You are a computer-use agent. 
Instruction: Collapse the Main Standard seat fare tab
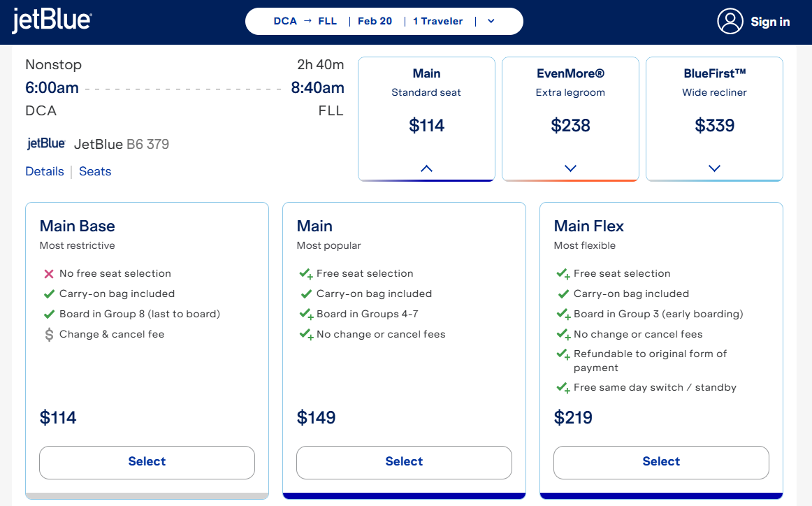pos(427,119)
